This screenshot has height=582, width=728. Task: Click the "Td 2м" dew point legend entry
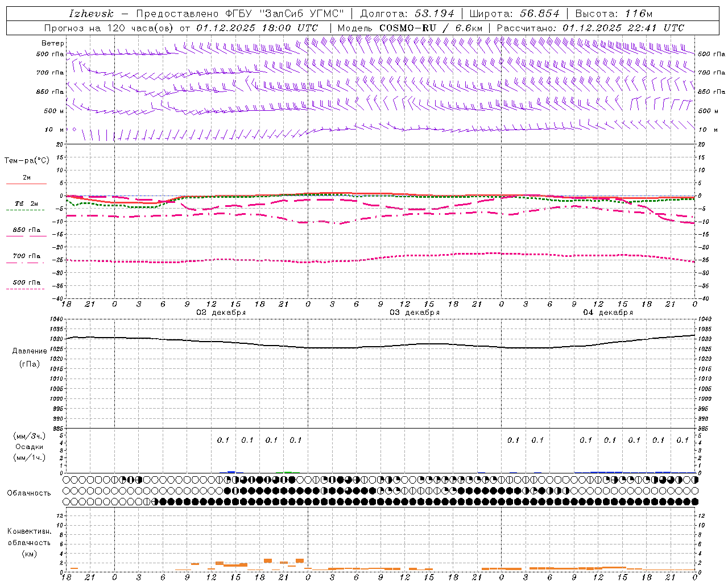[26, 203]
